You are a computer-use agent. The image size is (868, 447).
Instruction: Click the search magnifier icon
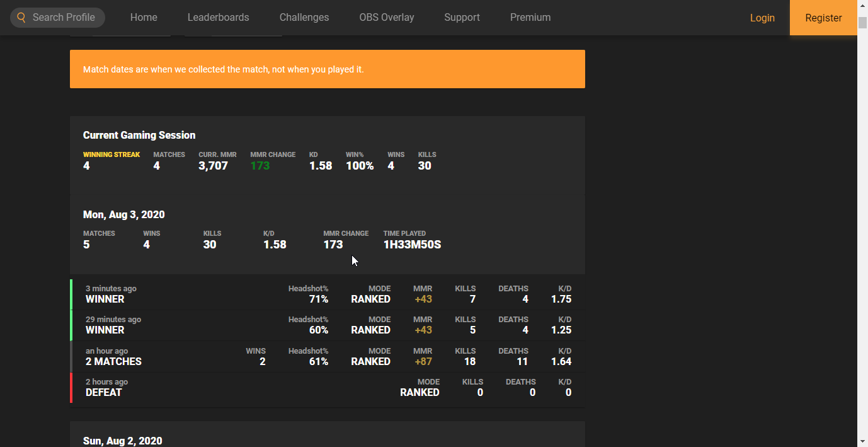(x=21, y=18)
